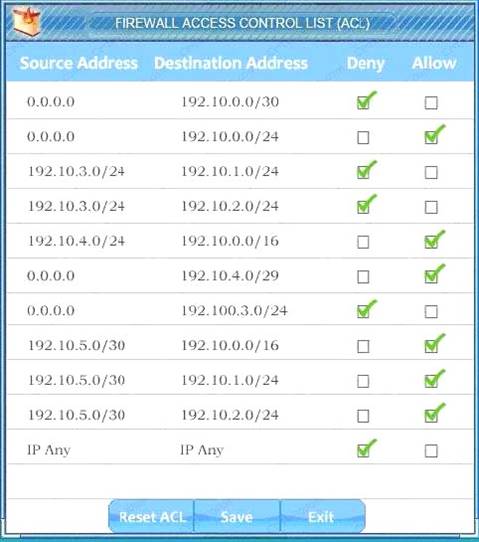This screenshot has height=542, width=479.
Task: Click the Reset ACL button
Action: (151, 516)
